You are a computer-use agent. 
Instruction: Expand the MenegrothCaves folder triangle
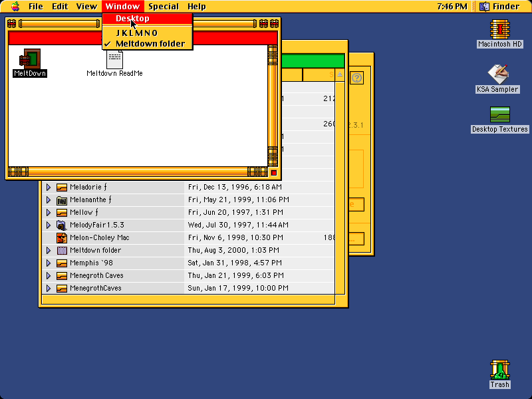pos(49,289)
